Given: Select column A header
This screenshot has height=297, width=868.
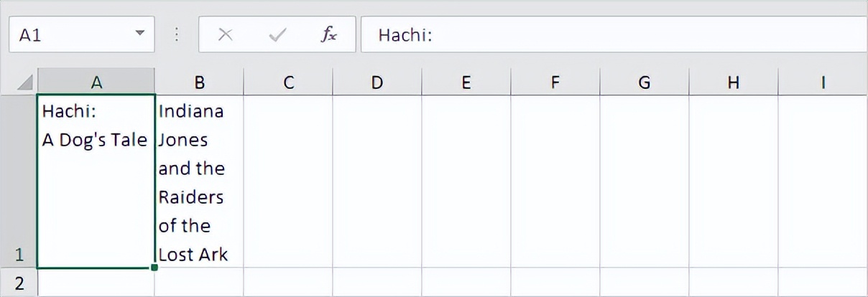Looking at the screenshot, I should pos(96,82).
